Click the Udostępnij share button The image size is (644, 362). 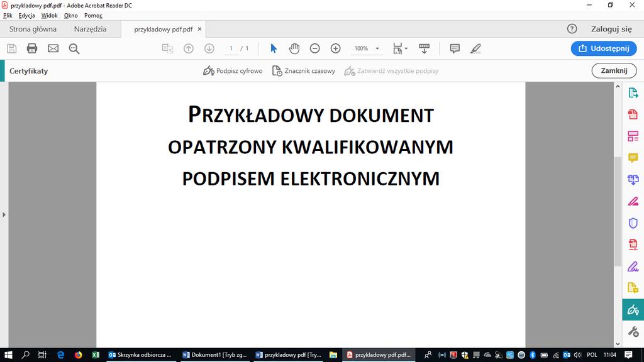point(604,48)
